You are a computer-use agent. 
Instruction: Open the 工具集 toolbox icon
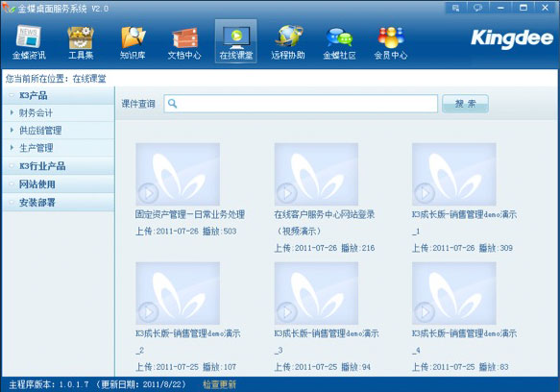(x=81, y=42)
